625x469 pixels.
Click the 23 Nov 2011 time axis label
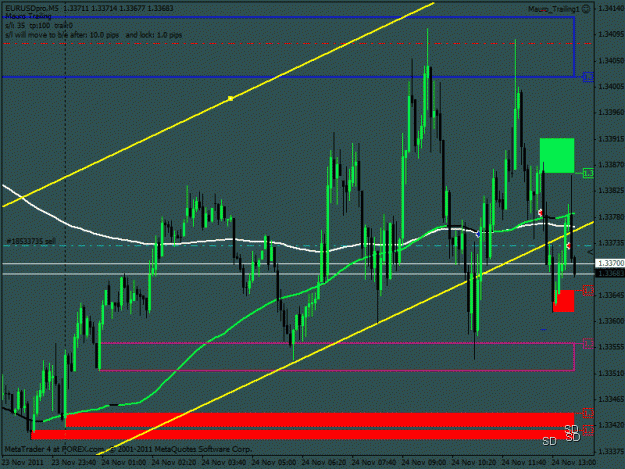click(22, 462)
